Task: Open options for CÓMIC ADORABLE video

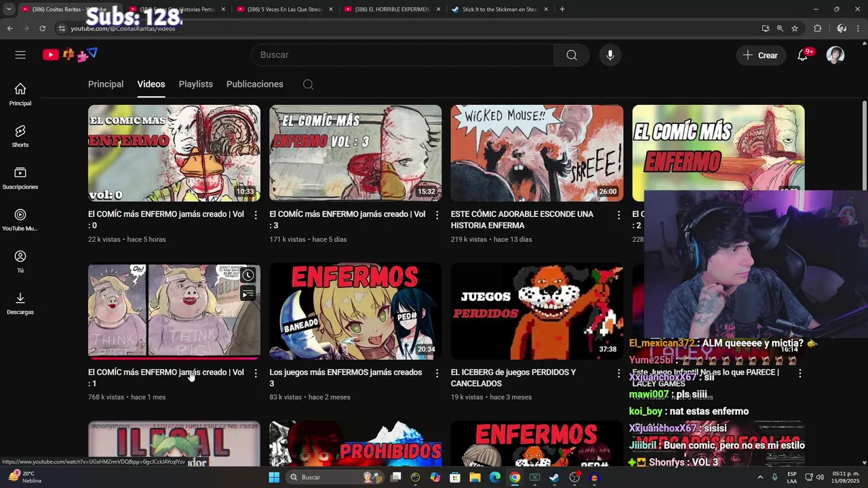Action: click(x=618, y=215)
